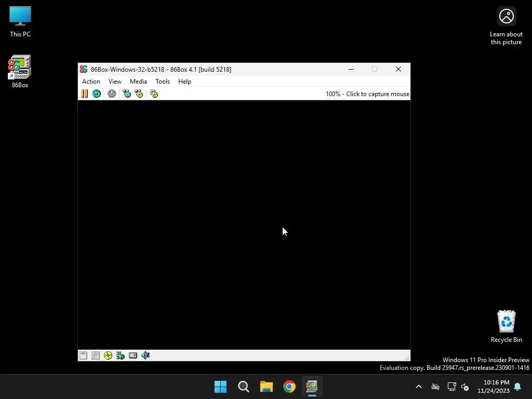
Task: Pause the emulation using the pause icon
Action: tap(85, 94)
